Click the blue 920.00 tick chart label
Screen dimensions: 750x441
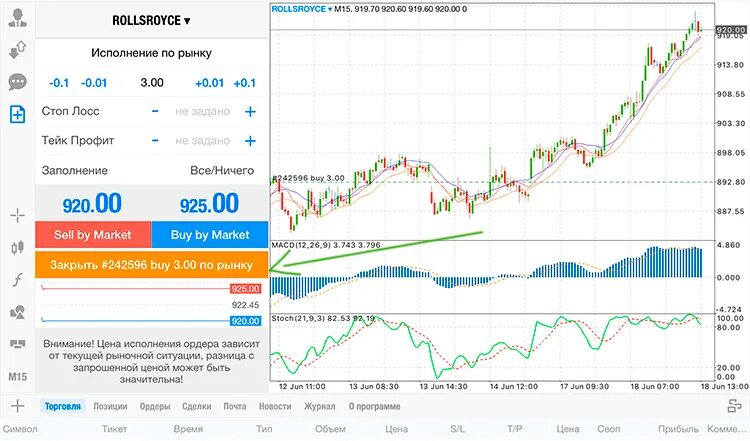(245, 321)
